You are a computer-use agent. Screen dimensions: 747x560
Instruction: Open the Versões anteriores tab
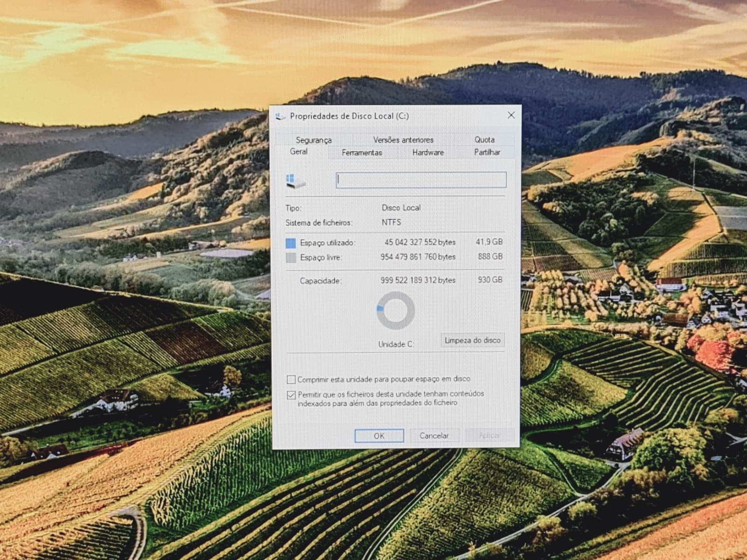403,140
